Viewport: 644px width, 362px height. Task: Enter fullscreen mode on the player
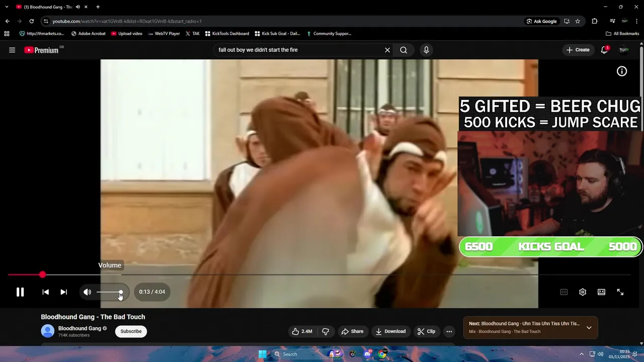pos(620,292)
